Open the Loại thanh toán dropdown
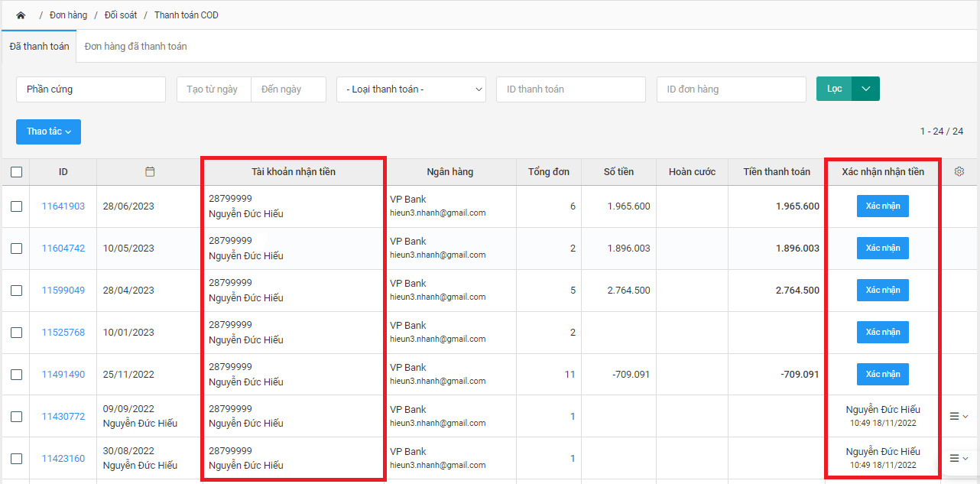This screenshot has width=980, height=484. 411,89
